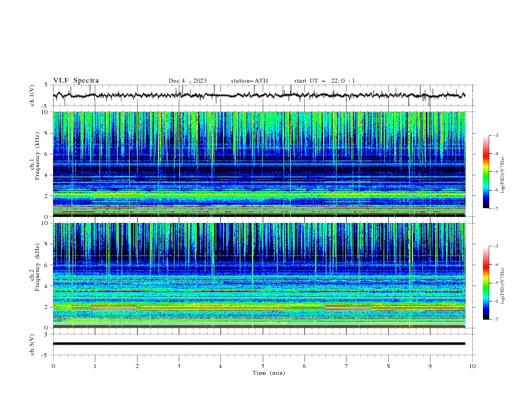
Task: Click the ch.1 log(PSD) colorbar label
Action: point(503,175)
